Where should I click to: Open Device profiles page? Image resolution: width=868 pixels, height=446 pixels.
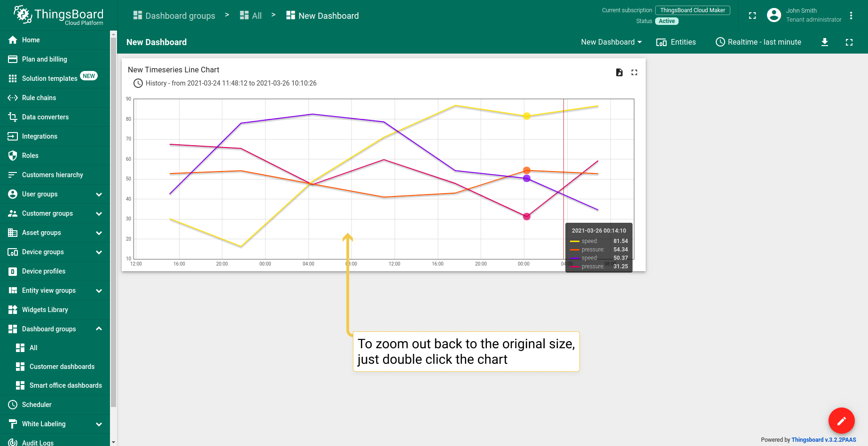tap(55, 271)
